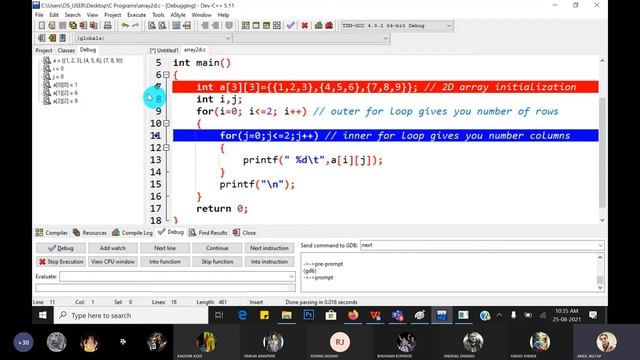
Task: Click the New file toolbar icon
Action: (42, 25)
